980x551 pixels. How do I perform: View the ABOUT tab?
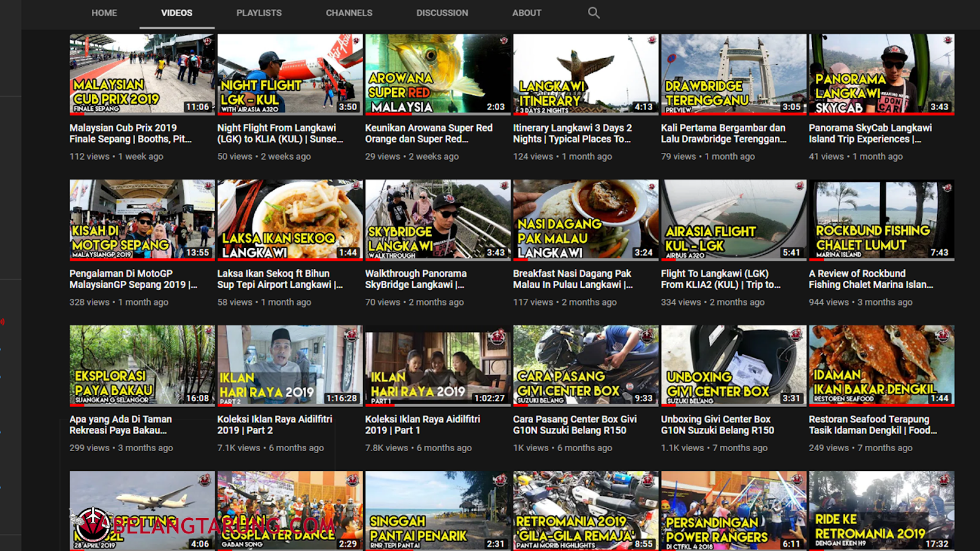tap(526, 12)
